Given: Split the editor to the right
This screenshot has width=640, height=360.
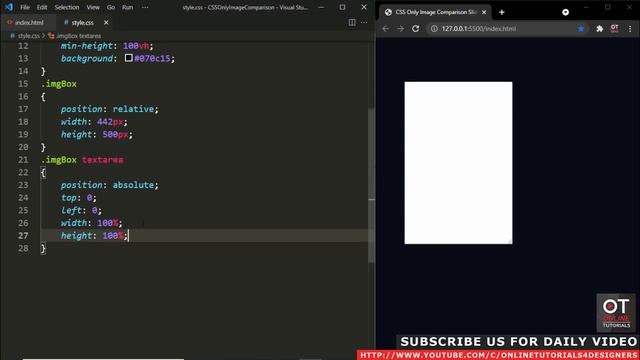Looking at the screenshot, I should (x=352, y=23).
